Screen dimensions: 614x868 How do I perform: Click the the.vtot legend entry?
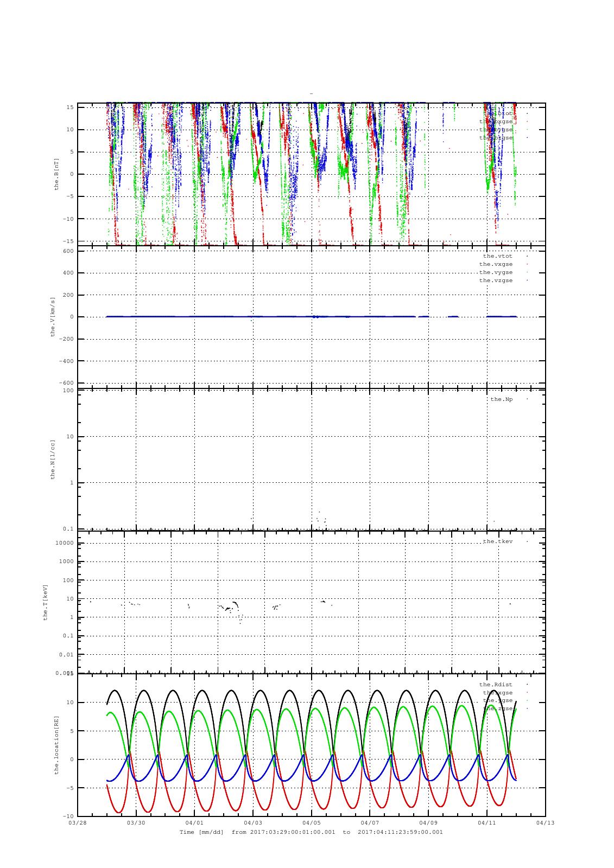[x=497, y=256]
